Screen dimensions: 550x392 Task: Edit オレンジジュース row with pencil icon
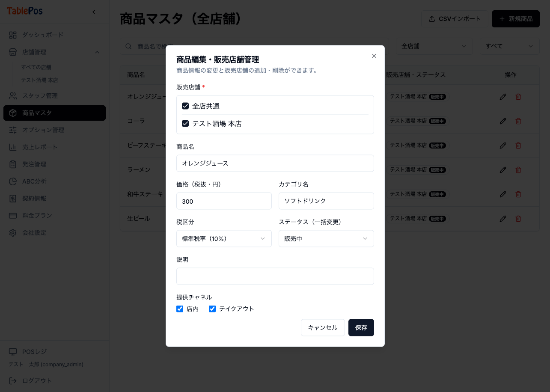(x=503, y=97)
